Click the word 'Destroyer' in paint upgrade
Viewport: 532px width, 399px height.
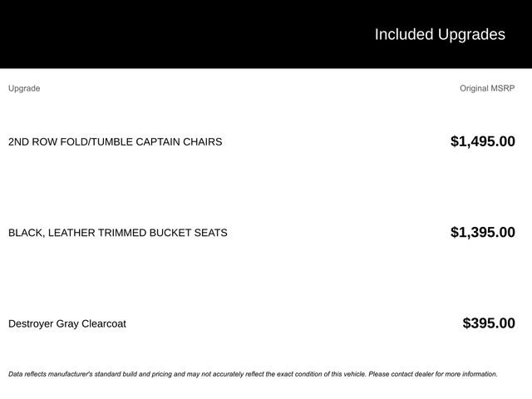point(31,323)
